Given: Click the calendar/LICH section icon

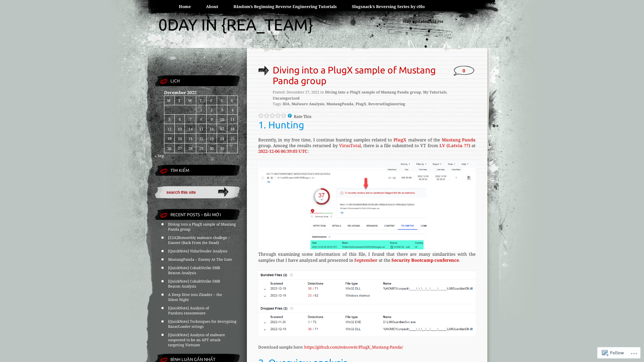Looking at the screenshot, I should 163,81.
